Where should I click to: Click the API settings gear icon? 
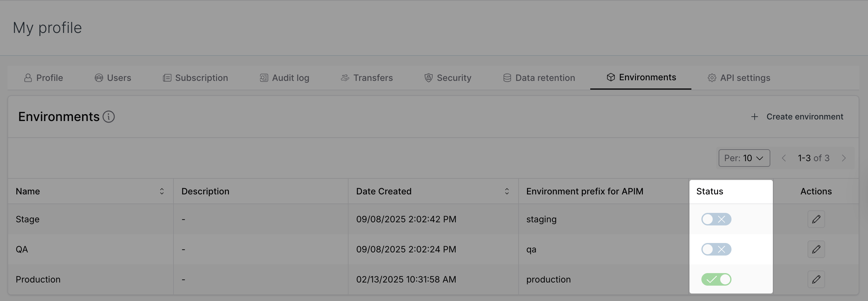click(712, 77)
